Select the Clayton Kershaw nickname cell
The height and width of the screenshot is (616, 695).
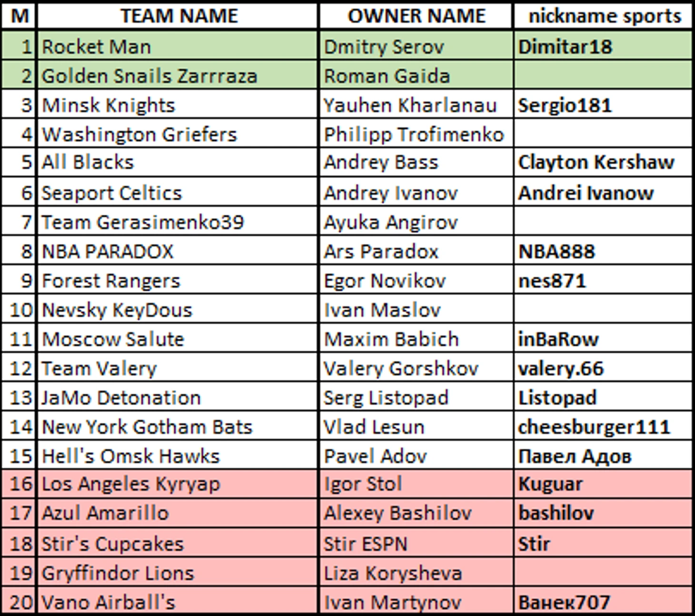point(603,163)
